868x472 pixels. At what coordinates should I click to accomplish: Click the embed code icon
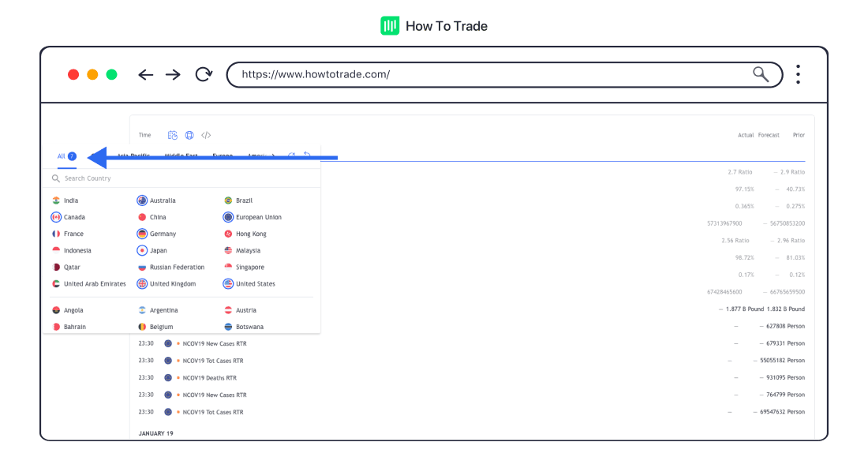tap(206, 135)
